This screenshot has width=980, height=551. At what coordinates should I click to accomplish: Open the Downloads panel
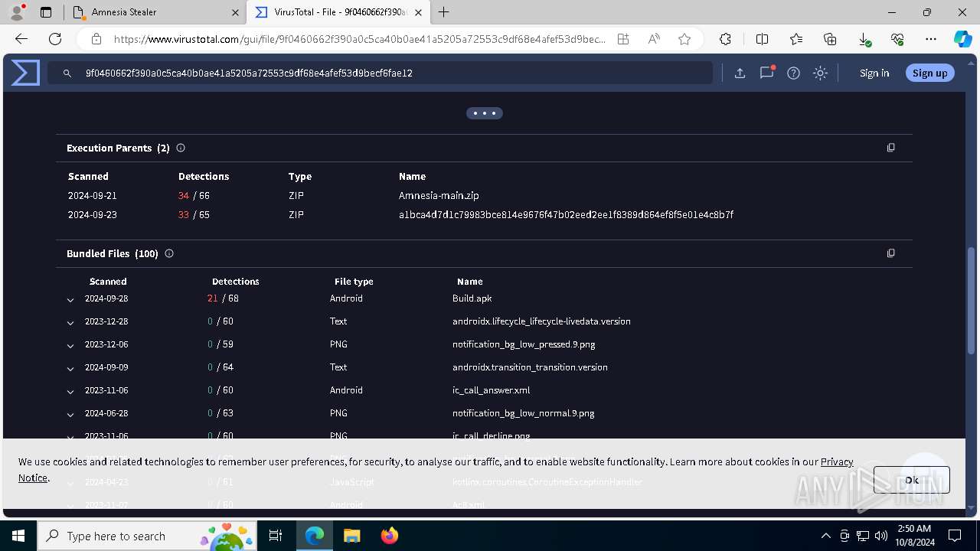[x=864, y=39]
